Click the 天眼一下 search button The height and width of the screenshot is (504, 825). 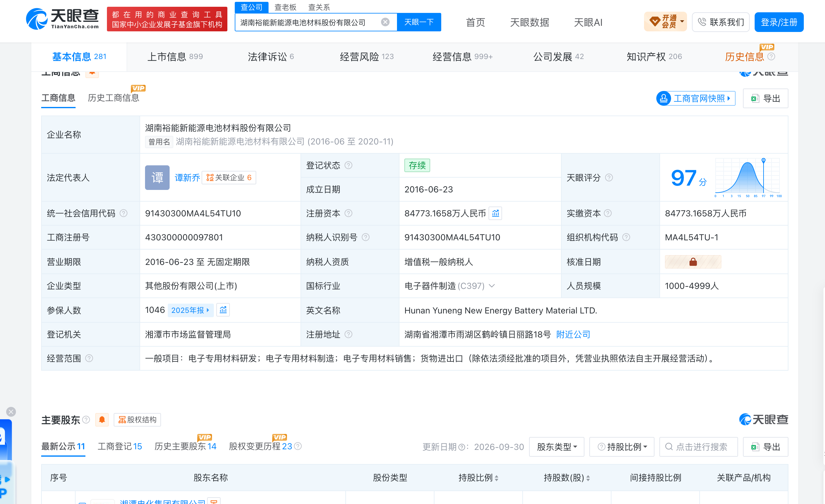pos(419,22)
